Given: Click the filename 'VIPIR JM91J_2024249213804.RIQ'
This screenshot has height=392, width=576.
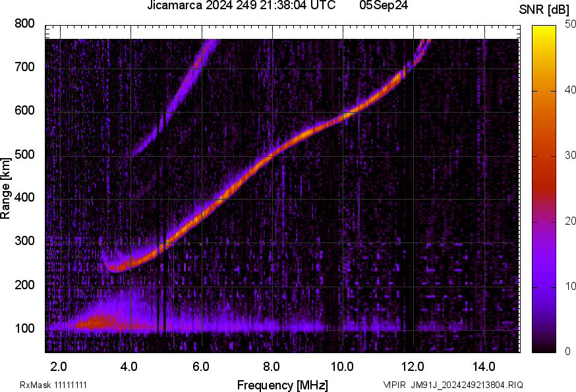Looking at the screenshot, I should pos(453,385).
